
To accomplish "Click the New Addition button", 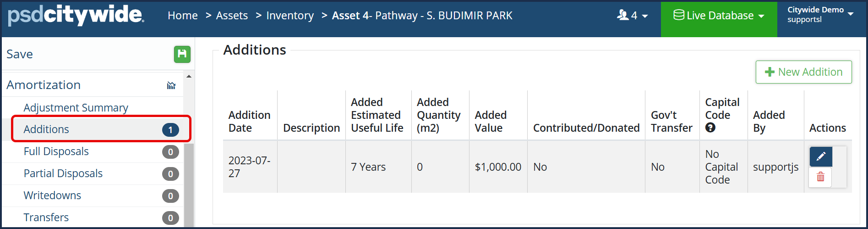I will pyautogui.click(x=803, y=72).
